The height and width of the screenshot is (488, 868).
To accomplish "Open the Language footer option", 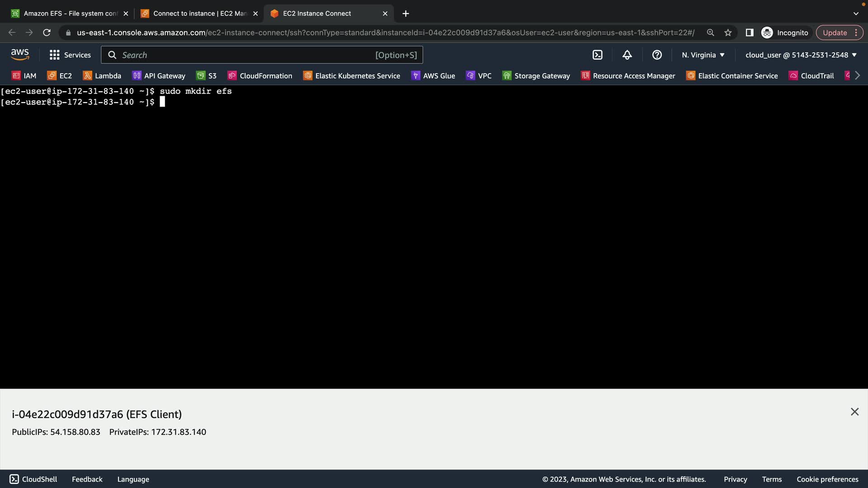I will pos(133,479).
